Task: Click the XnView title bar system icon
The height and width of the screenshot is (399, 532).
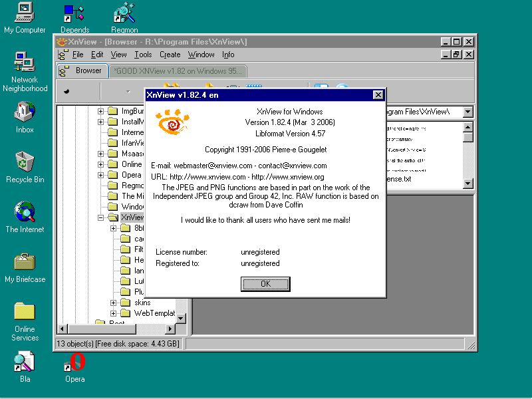Action: pos(62,42)
